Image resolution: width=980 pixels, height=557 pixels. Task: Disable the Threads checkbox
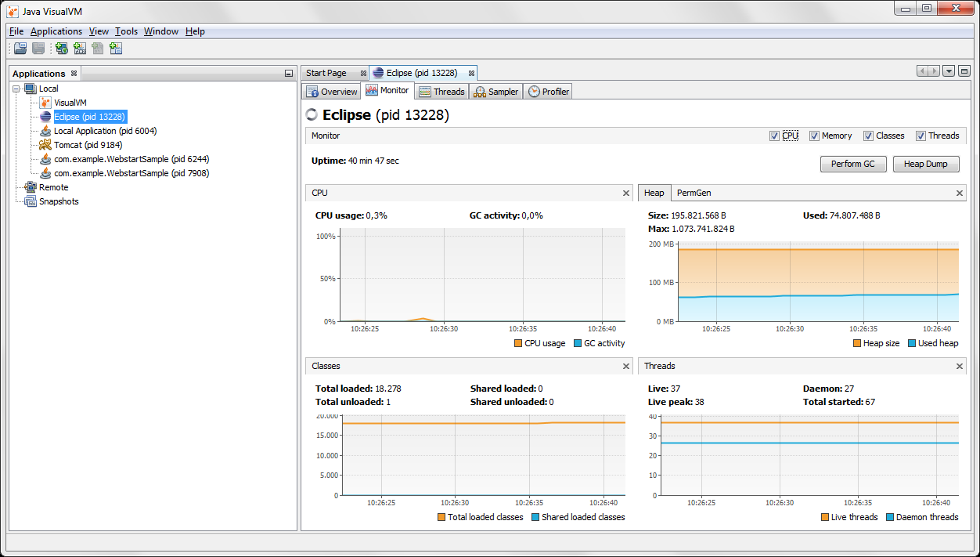921,136
